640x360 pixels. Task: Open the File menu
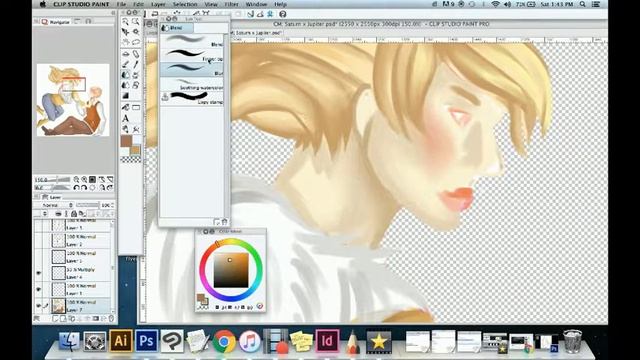tap(121, 4)
